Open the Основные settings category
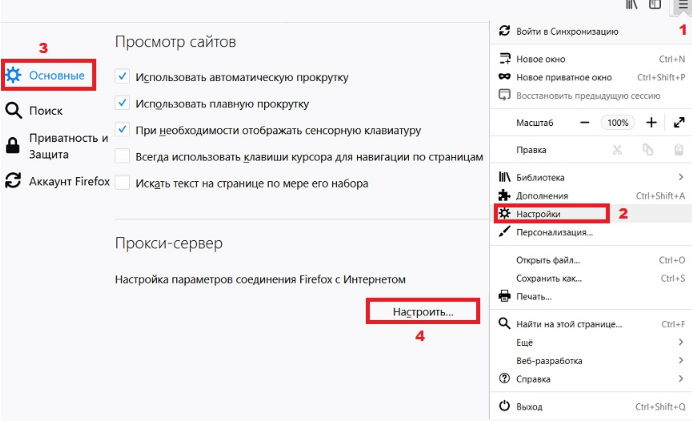692x421 pixels. pos(55,76)
